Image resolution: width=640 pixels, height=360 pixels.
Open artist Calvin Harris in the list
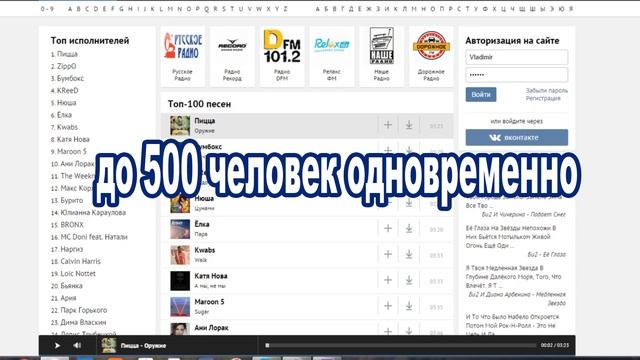click(x=80, y=262)
